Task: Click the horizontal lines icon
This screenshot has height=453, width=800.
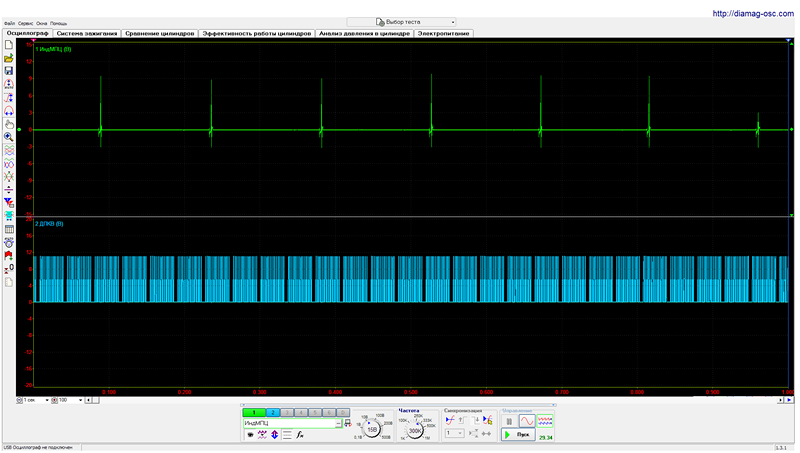Action: point(287,435)
